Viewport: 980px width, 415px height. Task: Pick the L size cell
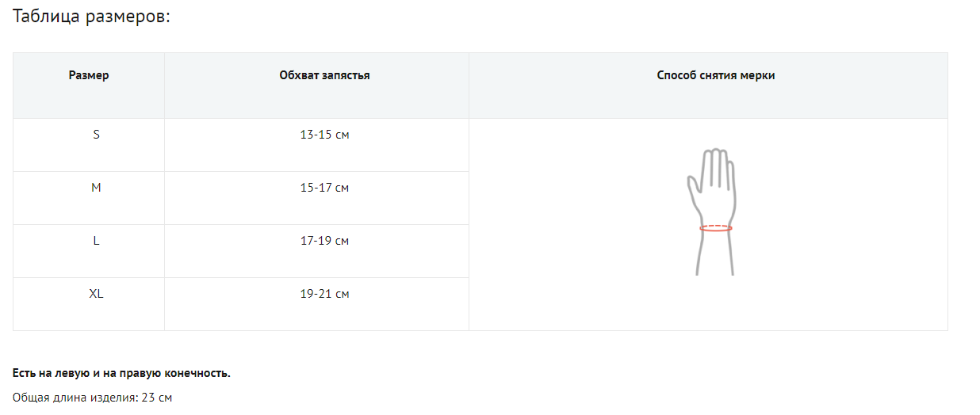pyautogui.click(x=97, y=241)
